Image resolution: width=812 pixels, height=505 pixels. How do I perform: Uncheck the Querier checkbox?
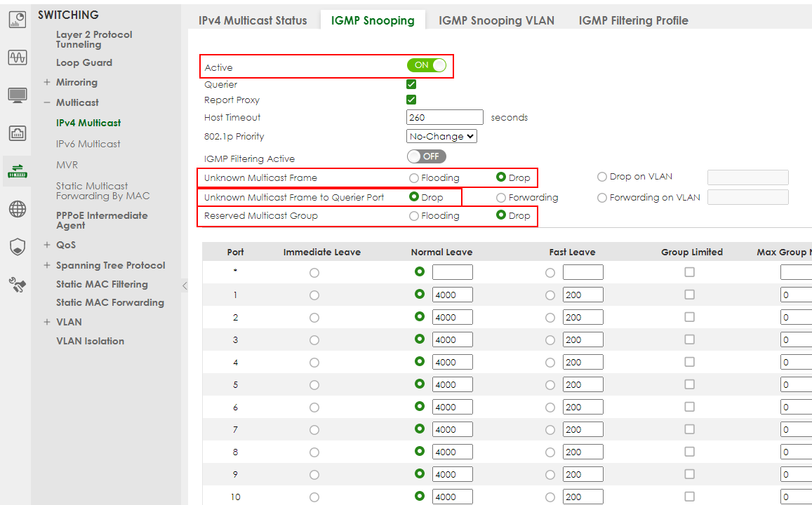pos(411,84)
